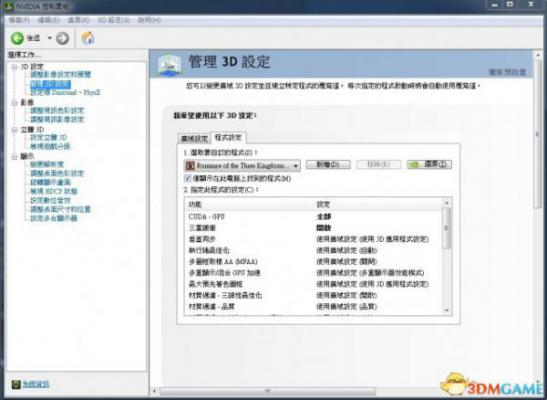Viewport: 547px width, 400px height.
Task: Collapse the 立體 3D tree group
Action: 14,129
